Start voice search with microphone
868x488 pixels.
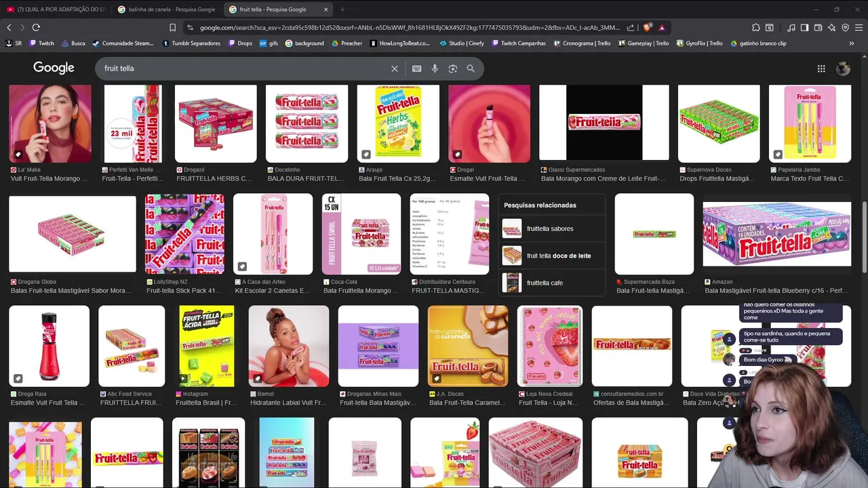click(x=435, y=68)
